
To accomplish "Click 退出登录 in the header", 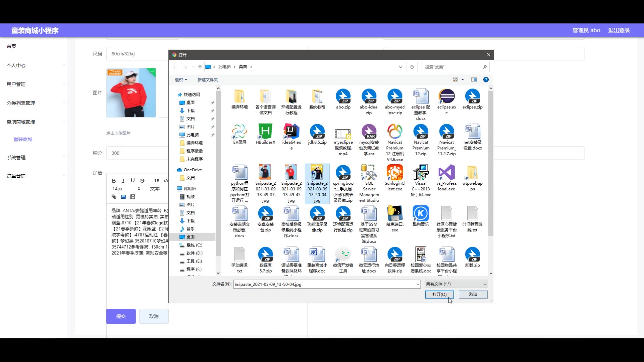I will coord(619,30).
